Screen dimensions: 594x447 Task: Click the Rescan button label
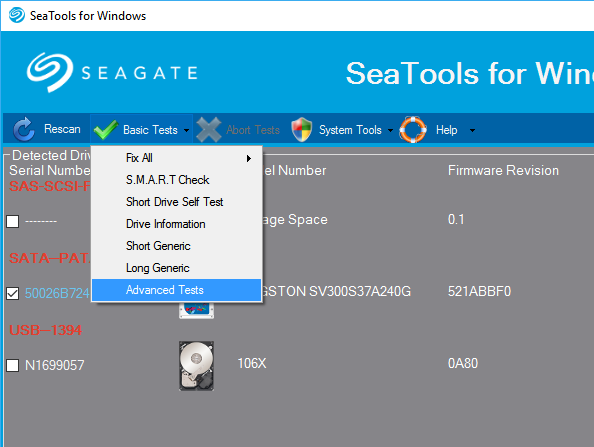pyautogui.click(x=62, y=129)
